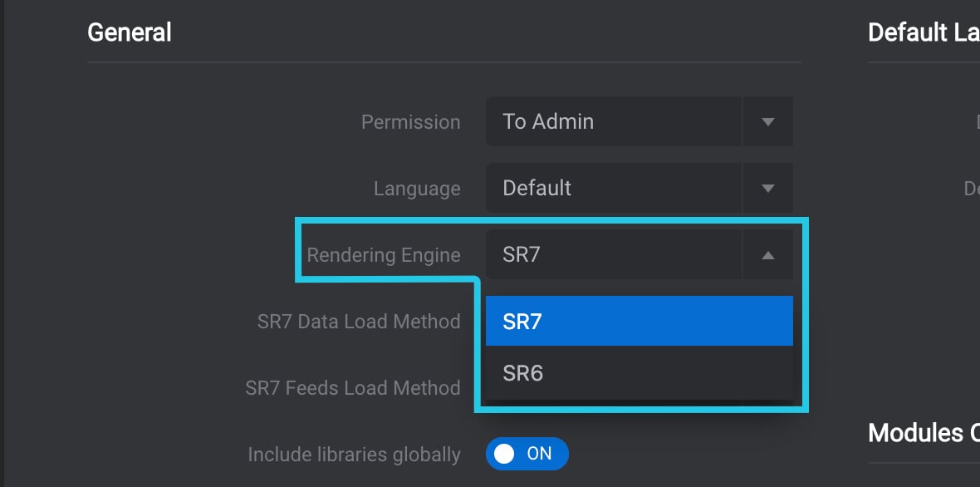Open the Permission dropdown showing To Admin

click(x=639, y=121)
